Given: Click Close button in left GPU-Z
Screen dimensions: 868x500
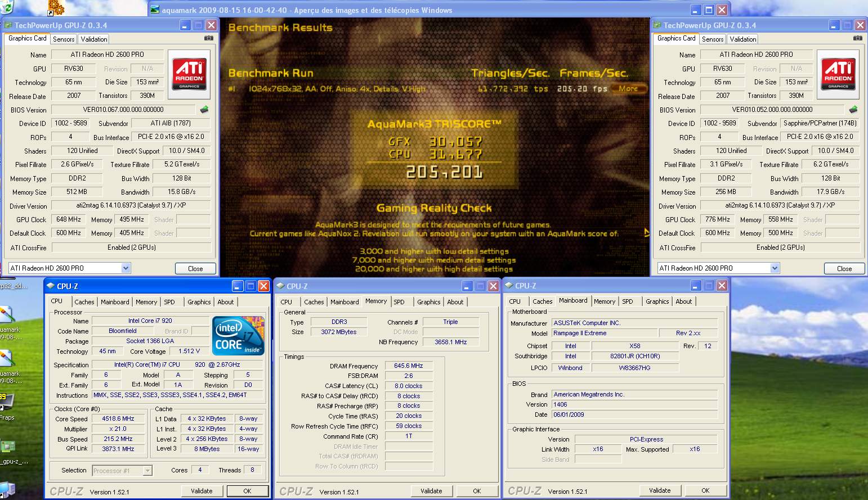Looking at the screenshot, I should 195,269.
